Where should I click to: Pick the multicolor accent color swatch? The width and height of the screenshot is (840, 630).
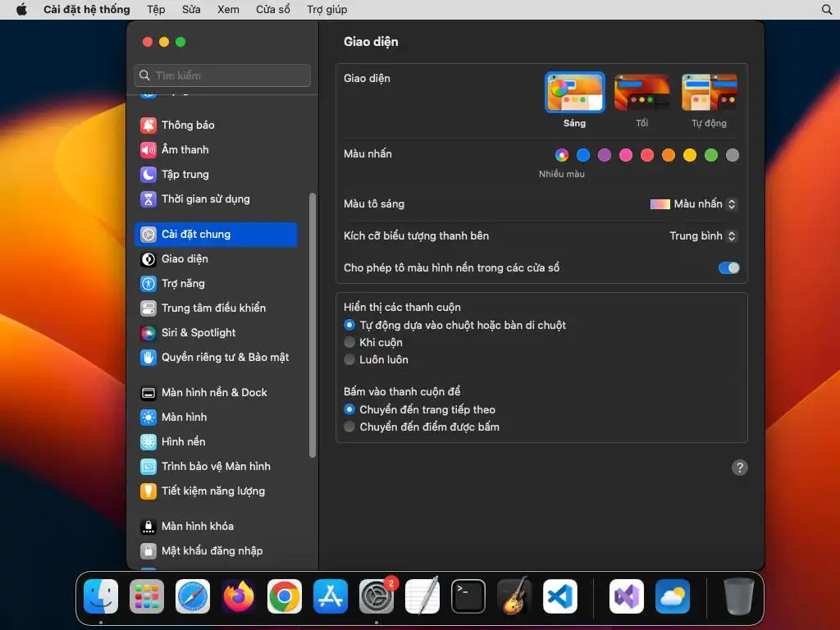pyautogui.click(x=561, y=155)
